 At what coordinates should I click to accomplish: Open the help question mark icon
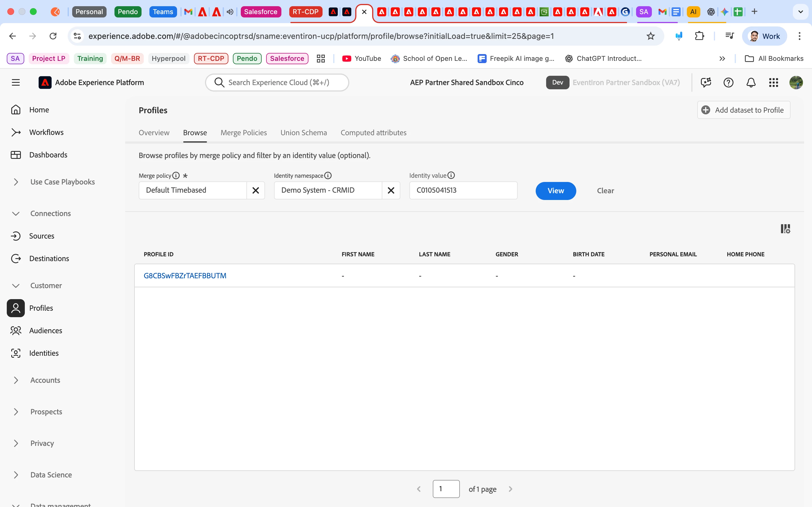pos(728,83)
